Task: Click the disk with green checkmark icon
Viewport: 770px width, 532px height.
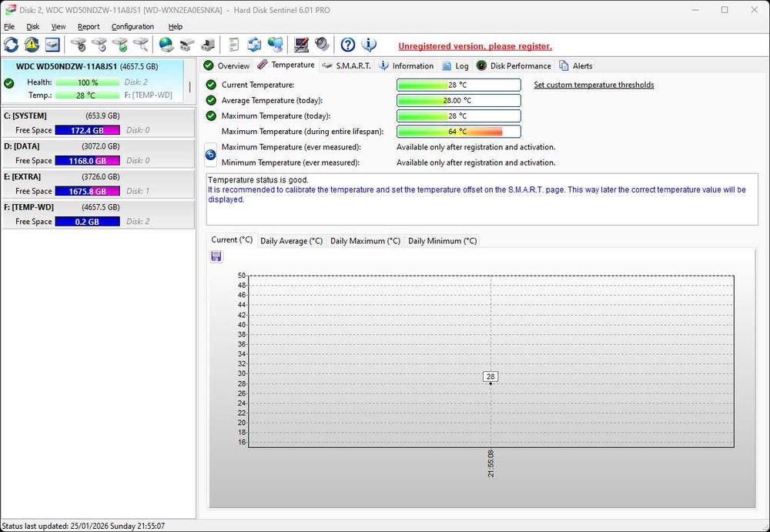Action: pyautogui.click(x=120, y=45)
